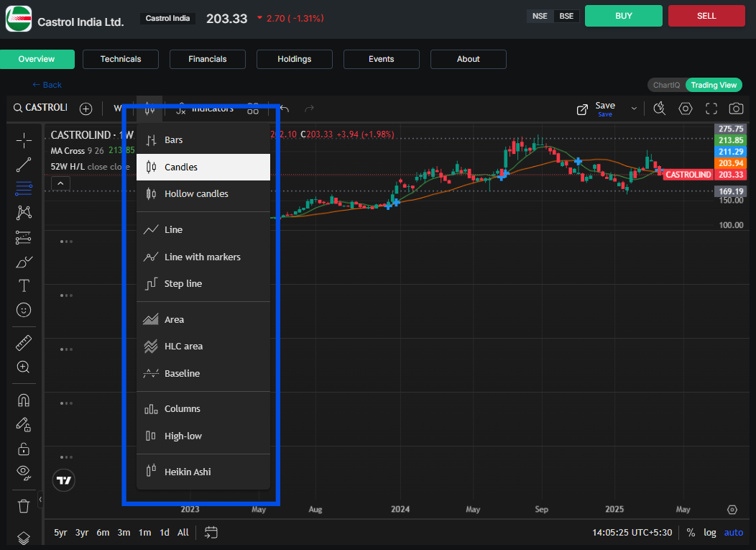Choose Heikin Ashi chart style
Image resolution: width=756 pixels, height=550 pixels.
click(203, 472)
